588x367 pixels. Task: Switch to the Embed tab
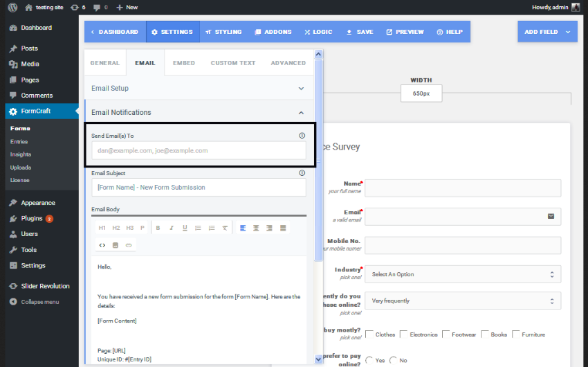pyautogui.click(x=184, y=63)
